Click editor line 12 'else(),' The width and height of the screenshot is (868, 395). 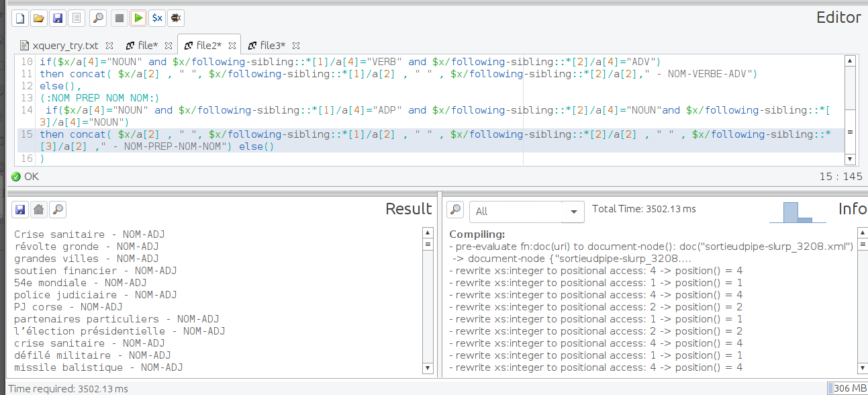coord(60,86)
